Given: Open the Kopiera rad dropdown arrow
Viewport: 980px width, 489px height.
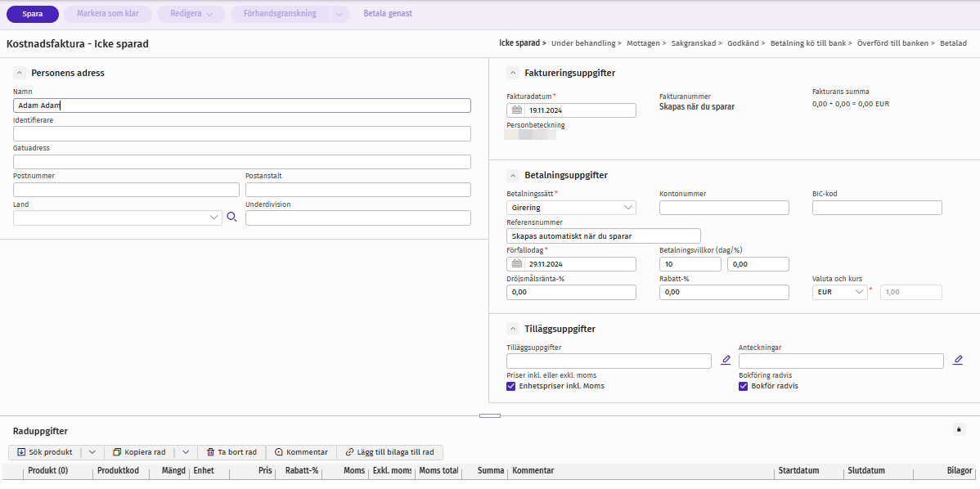Looking at the screenshot, I should 185,452.
